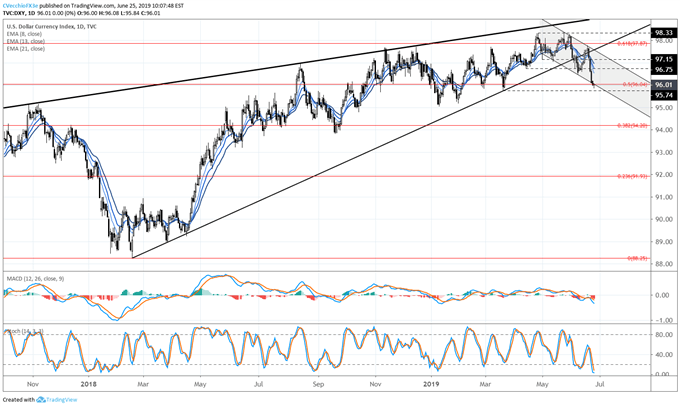
Task: Click the 96.01 current price tag
Action: point(664,85)
